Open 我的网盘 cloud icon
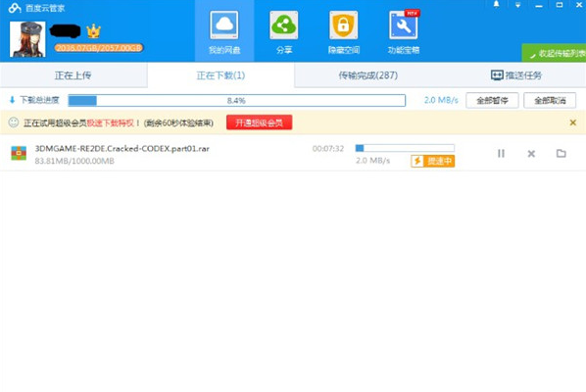 224,25
